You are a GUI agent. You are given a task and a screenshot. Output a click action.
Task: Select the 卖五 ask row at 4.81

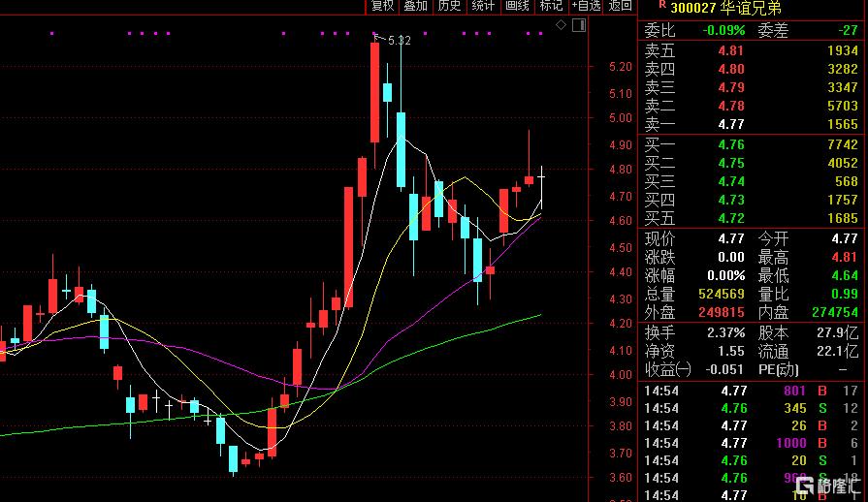pyautogui.click(x=751, y=50)
